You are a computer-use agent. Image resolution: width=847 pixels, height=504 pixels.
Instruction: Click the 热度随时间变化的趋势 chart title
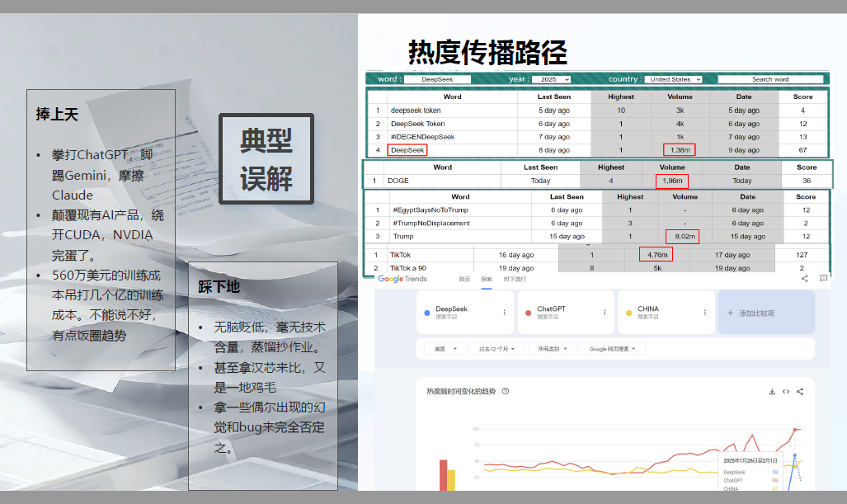click(x=461, y=391)
